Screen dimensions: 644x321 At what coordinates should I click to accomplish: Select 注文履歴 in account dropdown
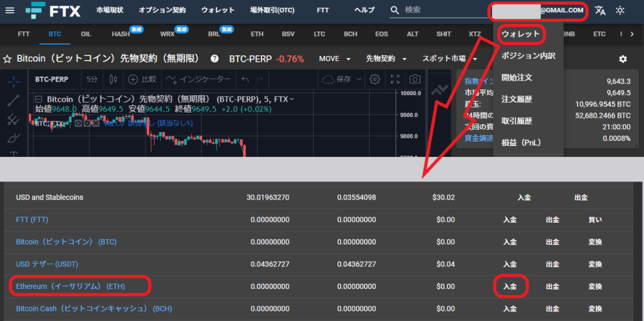click(516, 99)
